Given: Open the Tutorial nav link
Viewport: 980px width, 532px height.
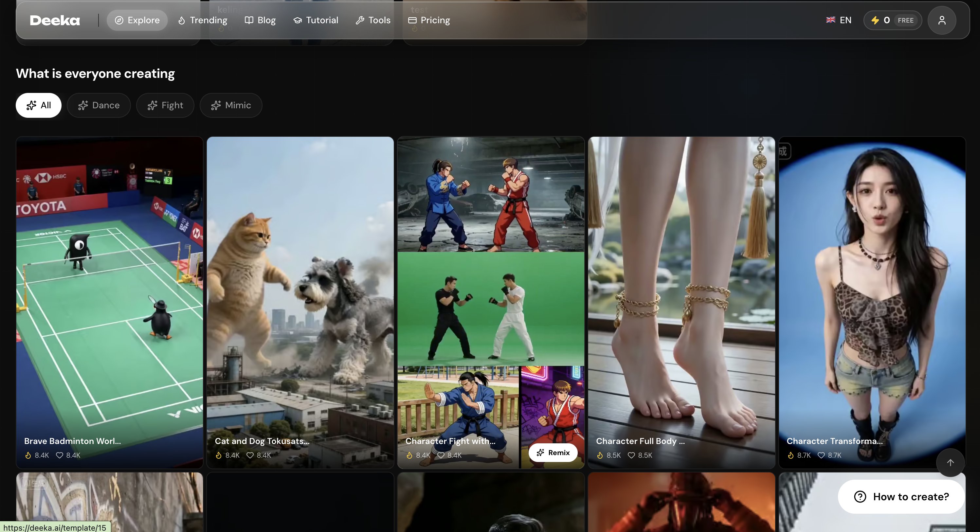Looking at the screenshot, I should point(316,20).
